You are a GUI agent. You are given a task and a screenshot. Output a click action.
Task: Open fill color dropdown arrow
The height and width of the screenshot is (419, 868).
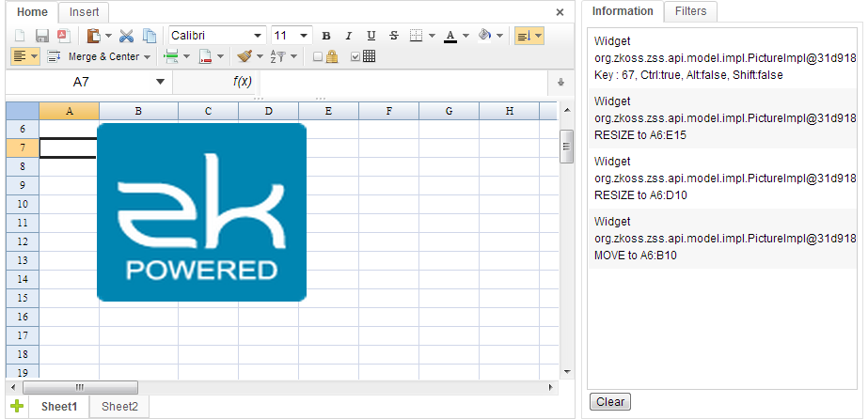(x=500, y=36)
